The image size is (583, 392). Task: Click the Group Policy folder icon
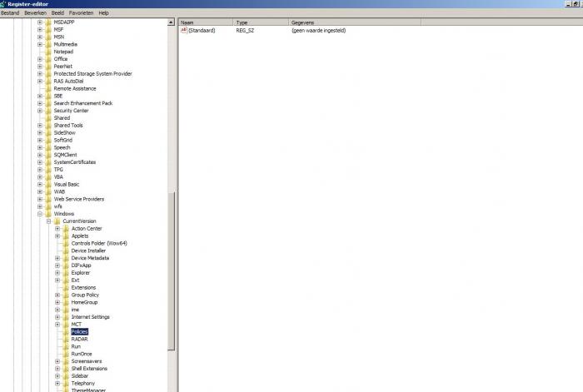[66, 295]
